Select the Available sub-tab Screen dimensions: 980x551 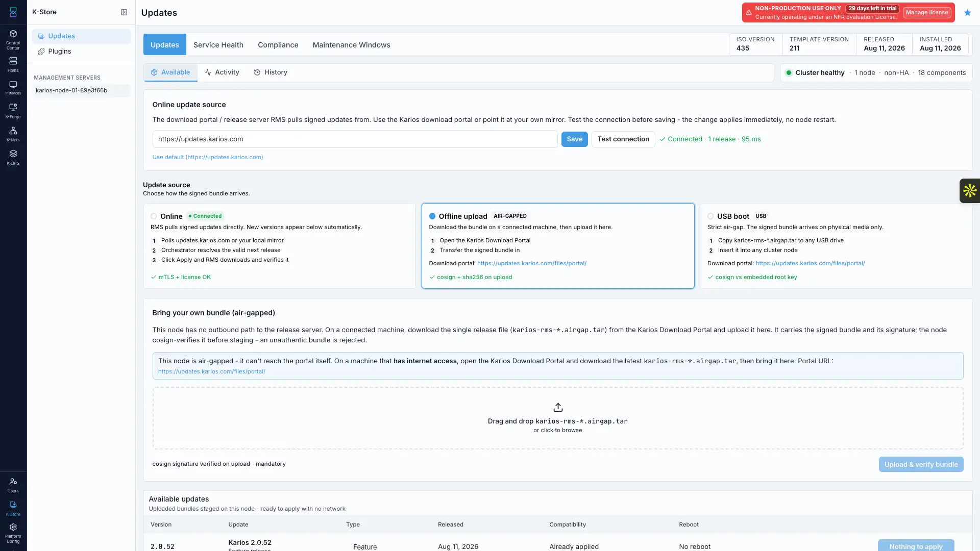click(170, 72)
